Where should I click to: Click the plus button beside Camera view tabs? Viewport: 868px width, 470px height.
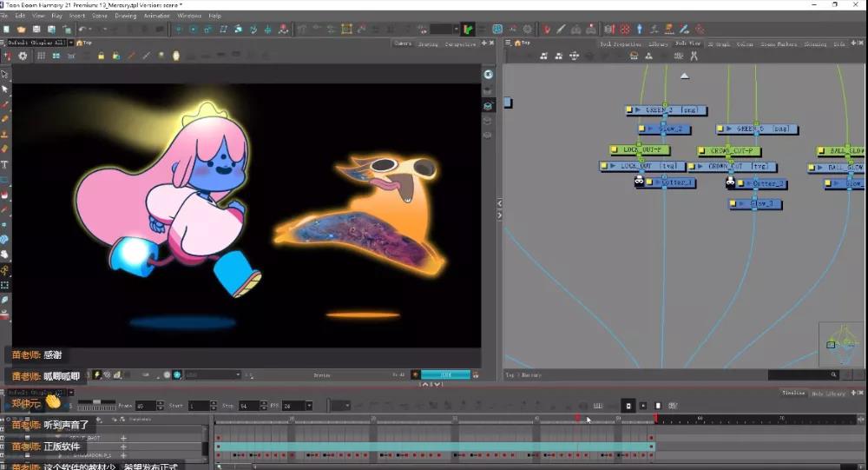[483, 43]
